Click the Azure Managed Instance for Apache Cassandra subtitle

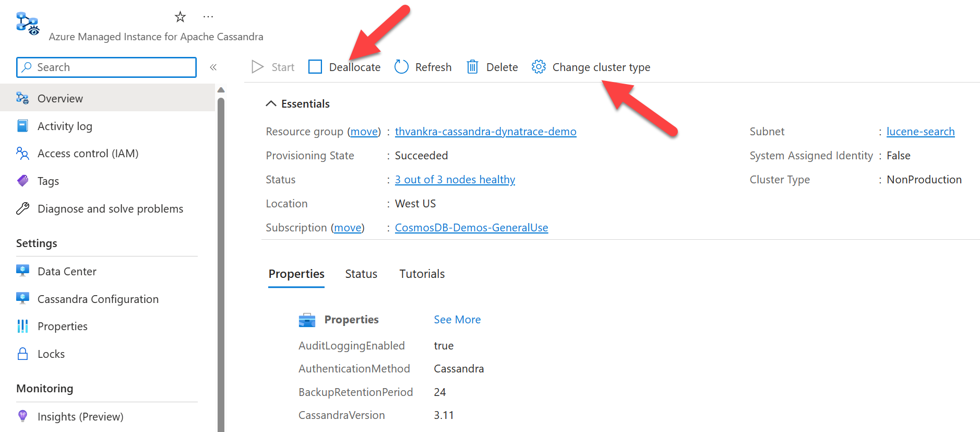(156, 37)
